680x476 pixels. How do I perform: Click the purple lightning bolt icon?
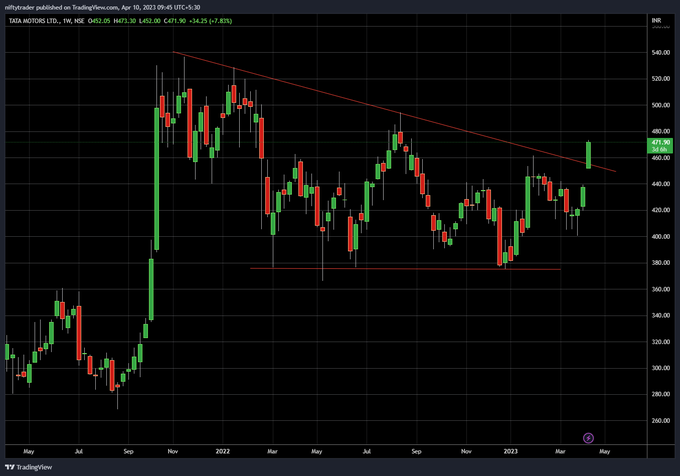point(588,438)
